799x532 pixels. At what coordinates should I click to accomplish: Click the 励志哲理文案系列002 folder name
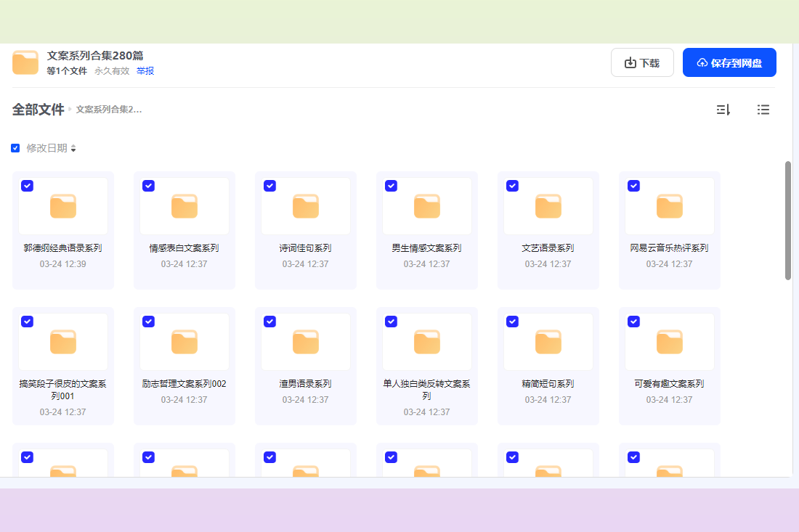184,384
